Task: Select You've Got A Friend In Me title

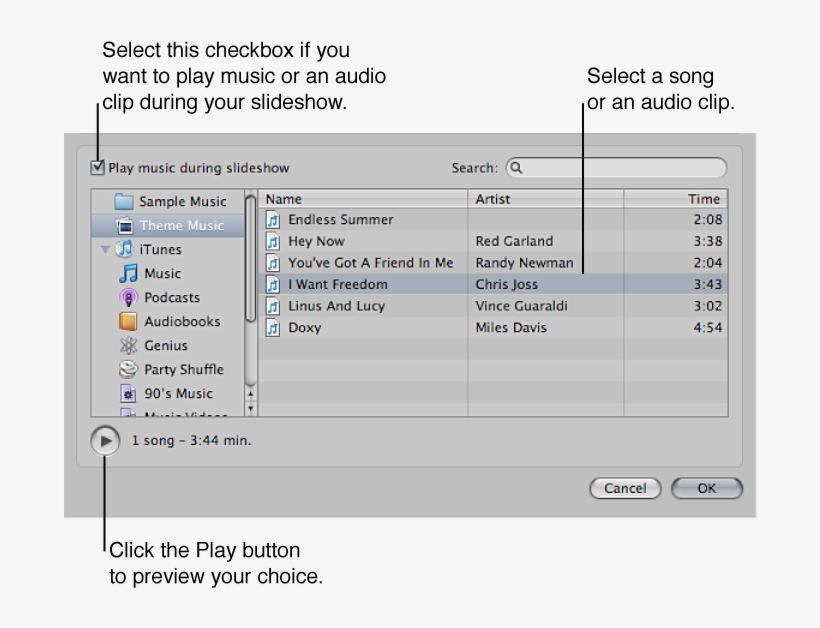Action: tap(370, 262)
